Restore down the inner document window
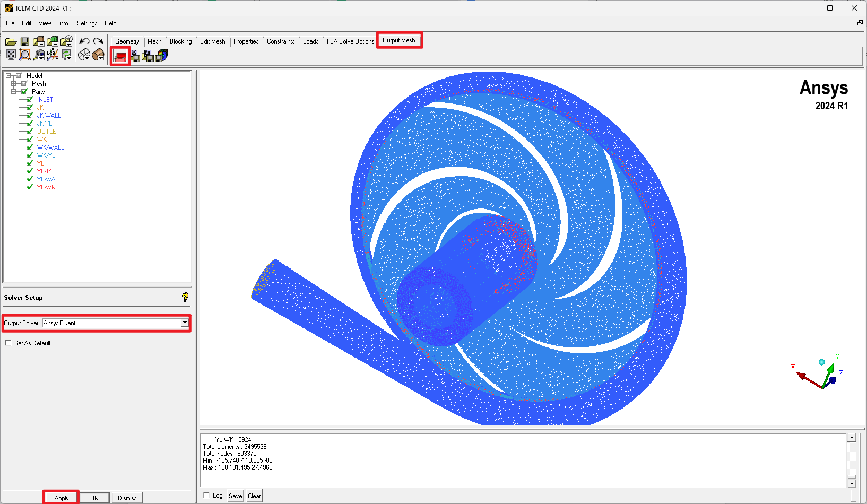867x504 pixels. 860,23
